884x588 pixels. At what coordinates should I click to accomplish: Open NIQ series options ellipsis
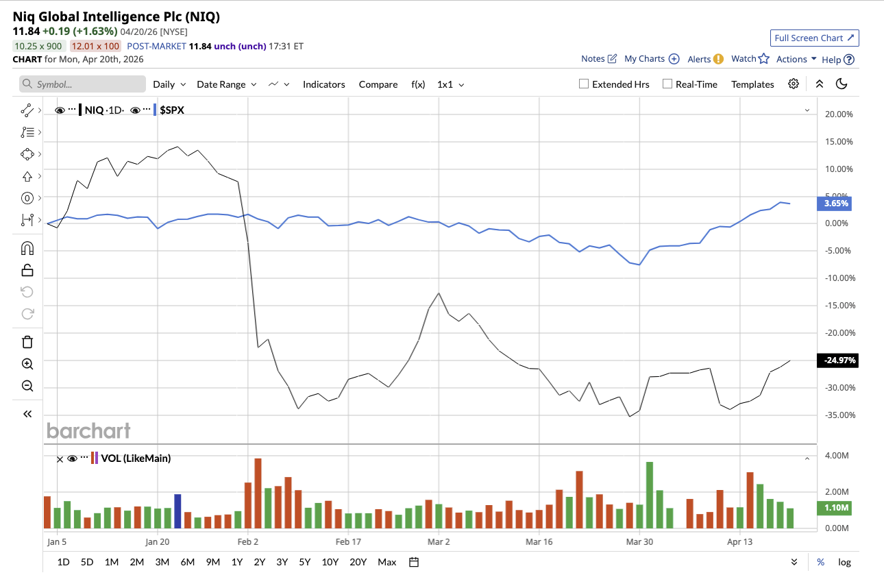(72, 110)
